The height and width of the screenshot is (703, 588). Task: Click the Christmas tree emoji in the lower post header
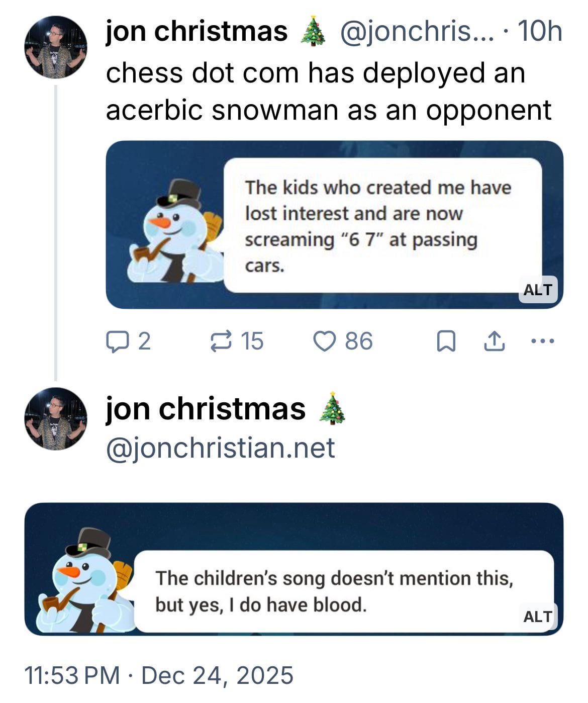pos(332,408)
